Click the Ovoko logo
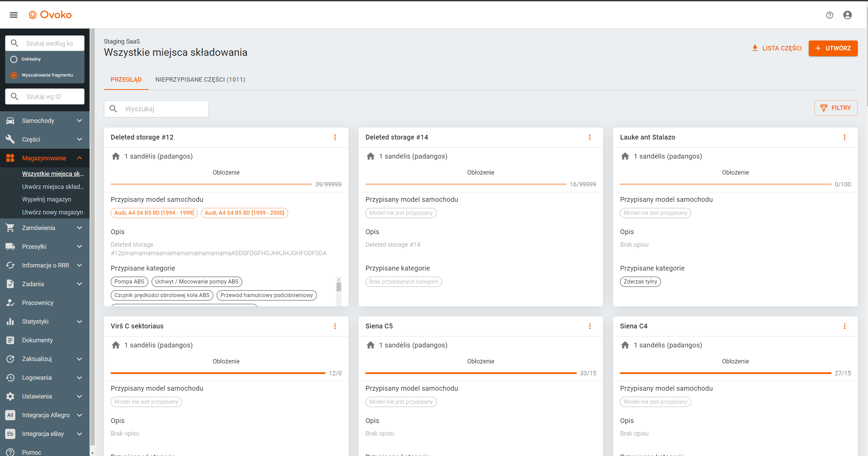Image resolution: width=868 pixels, height=456 pixels. point(50,15)
